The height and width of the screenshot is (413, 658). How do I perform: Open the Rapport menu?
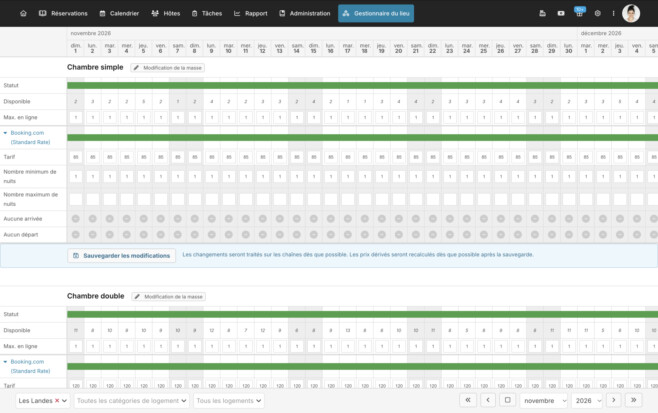(x=251, y=13)
